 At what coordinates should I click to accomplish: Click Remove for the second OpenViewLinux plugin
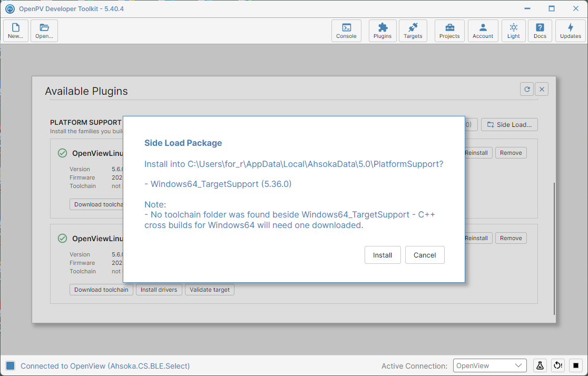(511, 238)
